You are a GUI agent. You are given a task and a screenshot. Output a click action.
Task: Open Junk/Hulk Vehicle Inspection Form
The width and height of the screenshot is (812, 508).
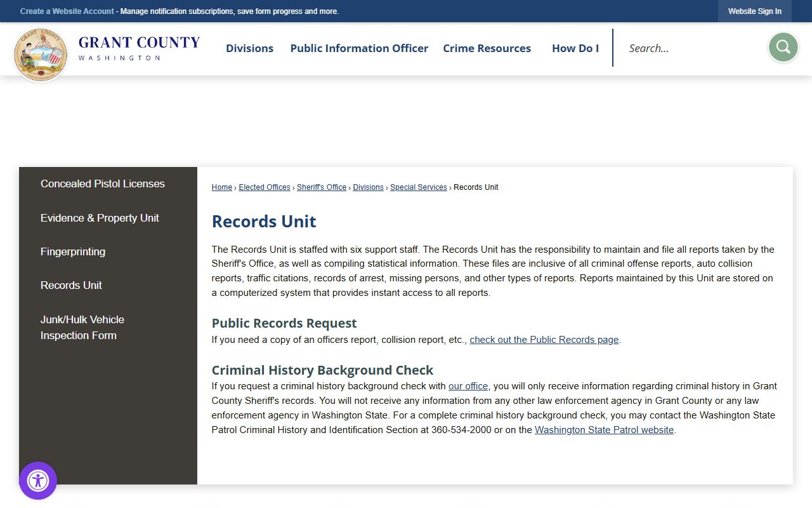point(82,327)
